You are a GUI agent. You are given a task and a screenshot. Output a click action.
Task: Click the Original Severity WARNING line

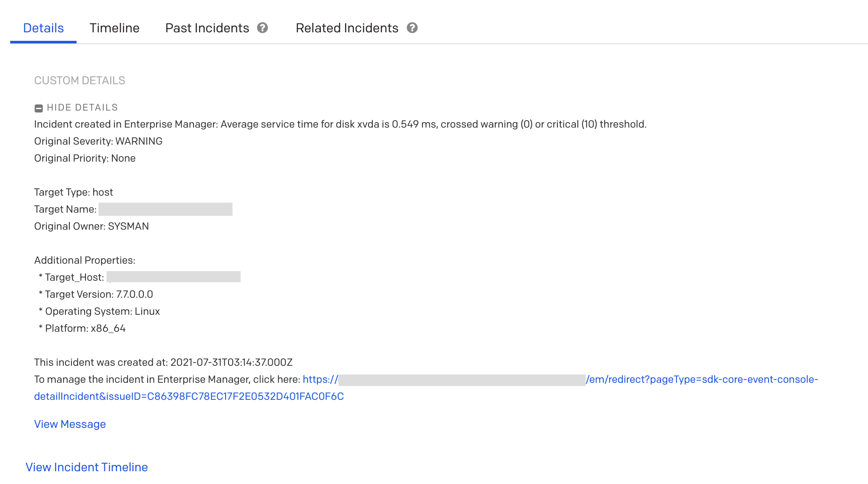click(x=98, y=141)
